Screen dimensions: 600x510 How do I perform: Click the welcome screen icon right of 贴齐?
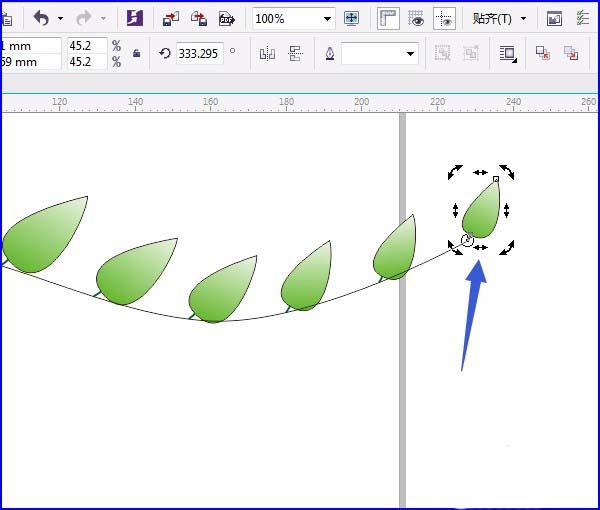click(554, 18)
